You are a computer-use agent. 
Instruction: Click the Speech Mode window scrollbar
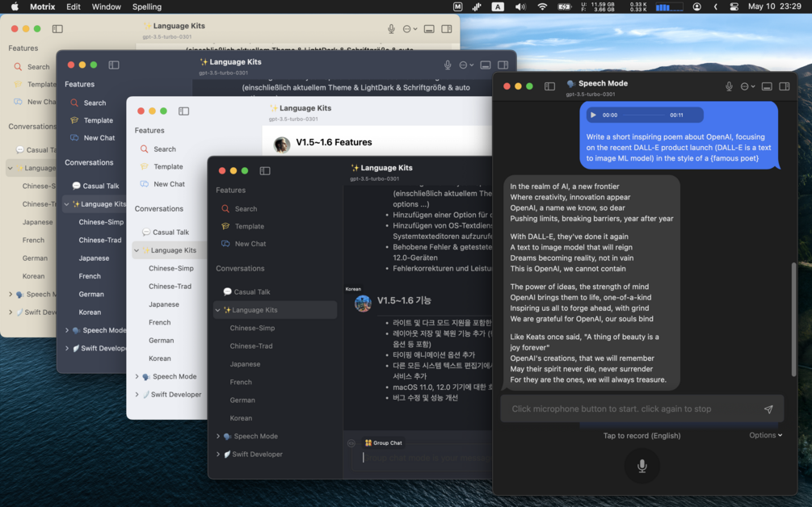point(793,319)
